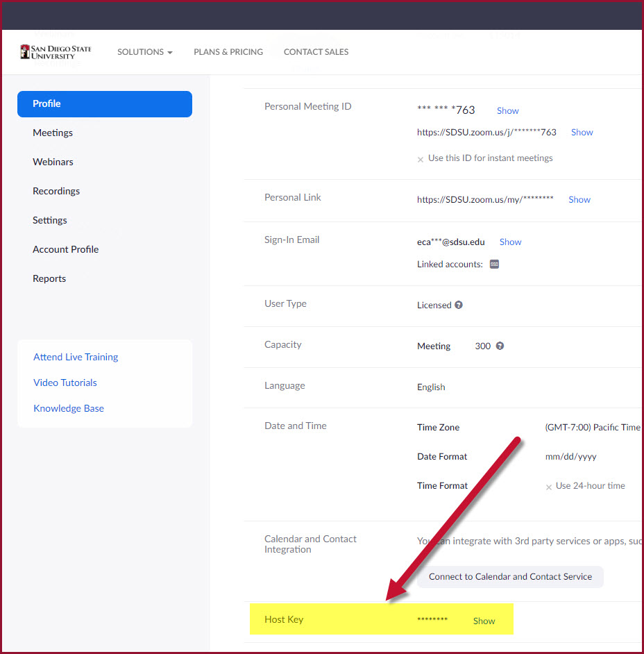Open Settings in the sidebar
This screenshot has width=644, height=654.
click(49, 220)
